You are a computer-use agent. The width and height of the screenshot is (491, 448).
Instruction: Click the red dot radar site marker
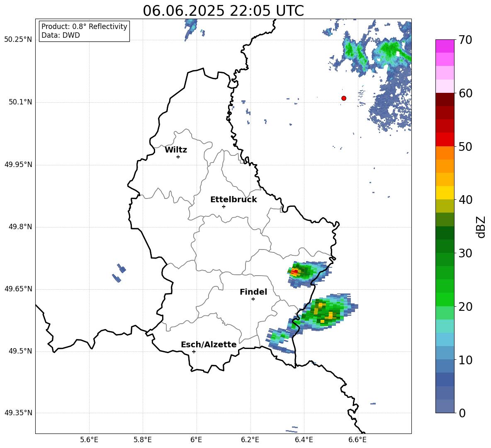344,98
